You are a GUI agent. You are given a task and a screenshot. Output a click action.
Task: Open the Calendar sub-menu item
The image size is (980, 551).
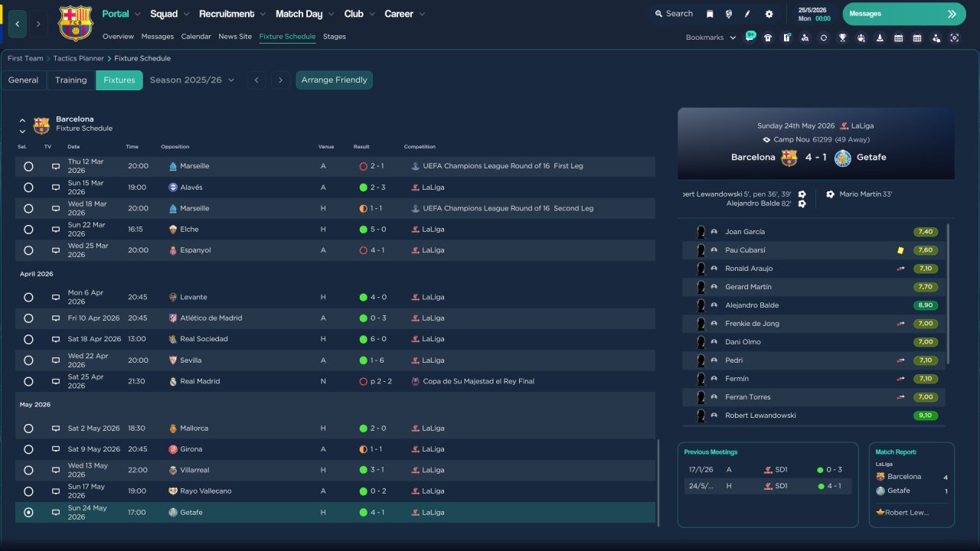coord(196,37)
